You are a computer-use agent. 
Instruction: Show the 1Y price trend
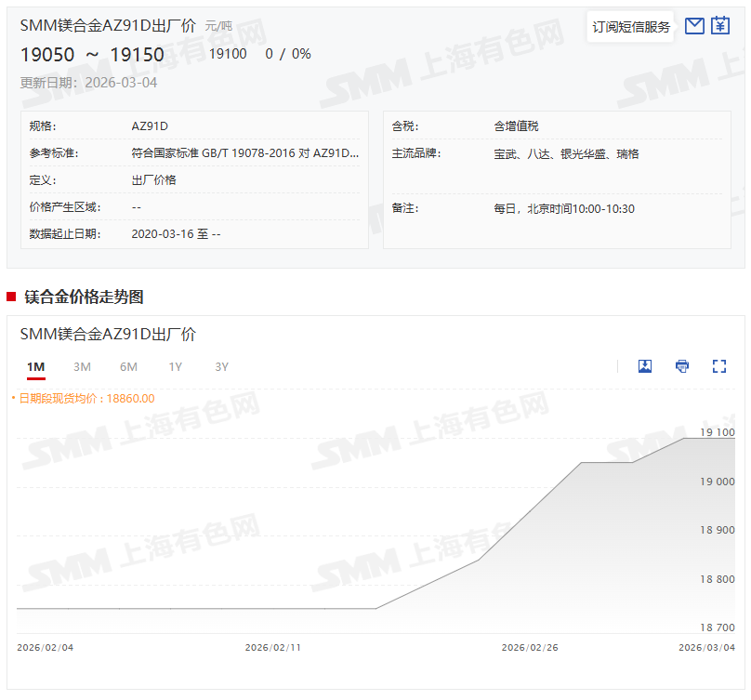[x=175, y=367]
